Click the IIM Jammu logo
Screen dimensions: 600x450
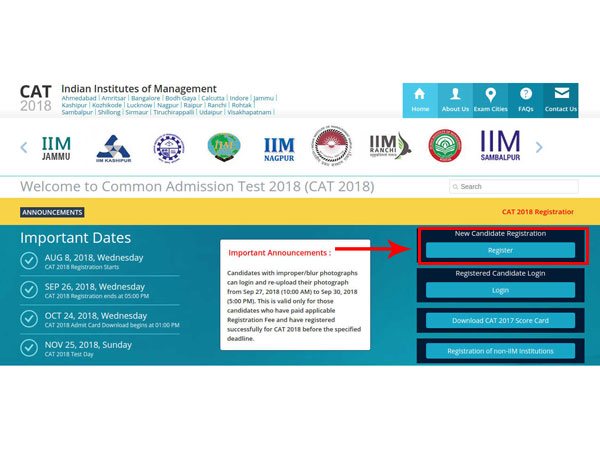click(x=56, y=148)
